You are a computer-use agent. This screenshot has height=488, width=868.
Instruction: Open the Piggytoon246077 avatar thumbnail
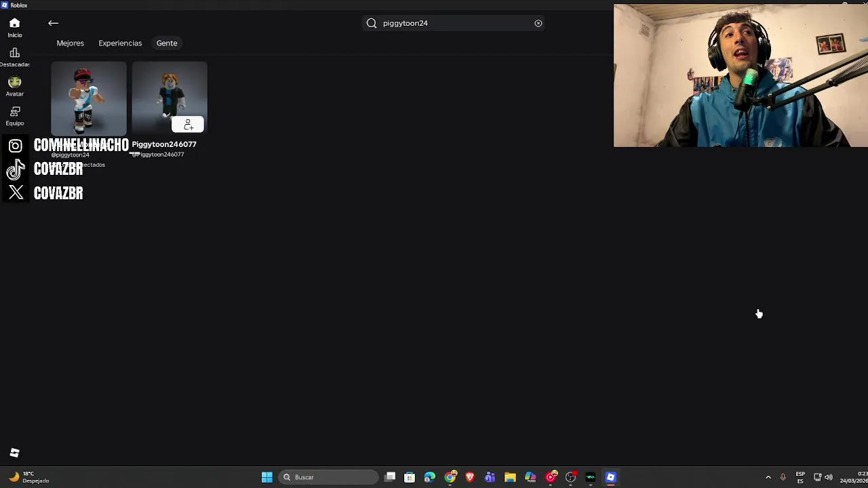170,98
